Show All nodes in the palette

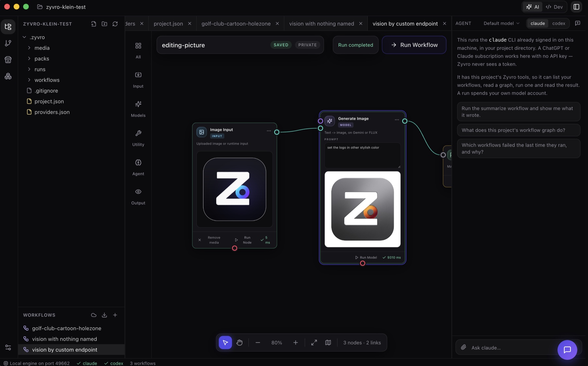point(138,50)
